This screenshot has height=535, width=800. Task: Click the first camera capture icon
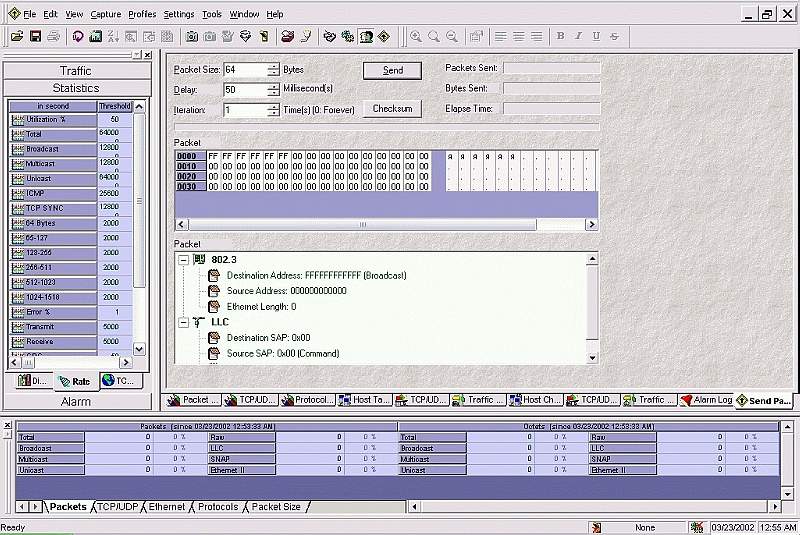[x=192, y=36]
